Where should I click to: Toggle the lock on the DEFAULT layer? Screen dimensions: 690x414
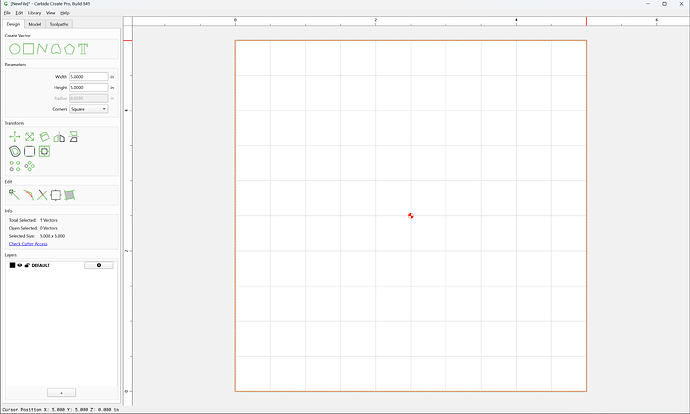(x=27, y=265)
